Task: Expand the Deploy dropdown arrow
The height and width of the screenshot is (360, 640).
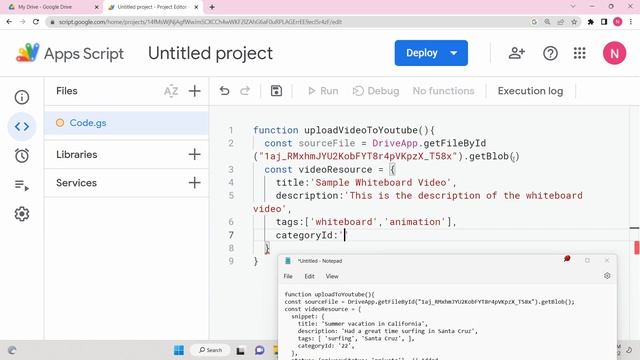Action: [x=453, y=53]
